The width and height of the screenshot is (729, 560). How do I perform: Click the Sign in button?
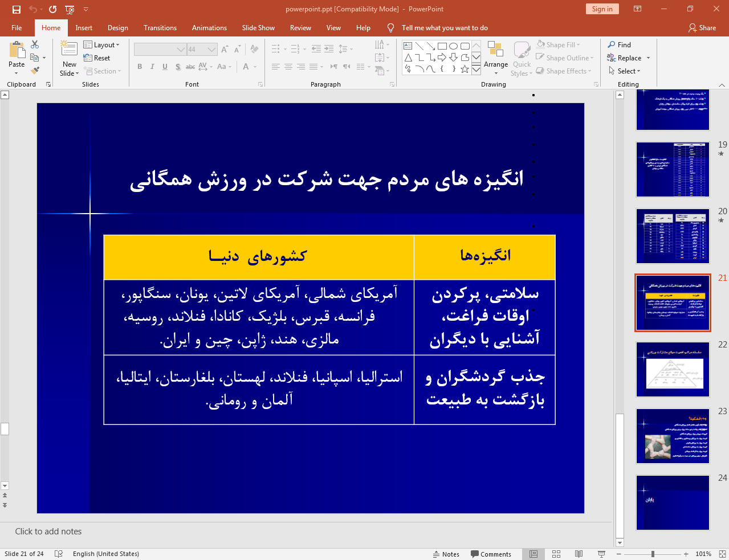point(602,9)
